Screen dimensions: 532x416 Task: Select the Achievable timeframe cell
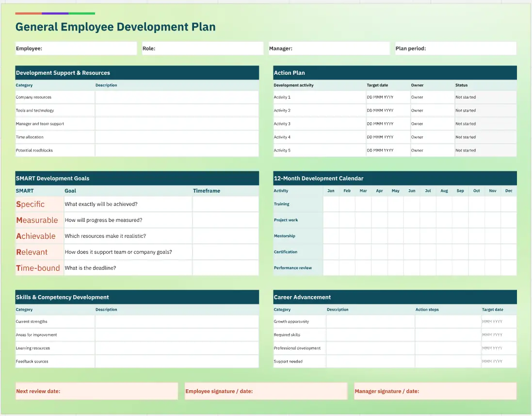click(x=226, y=236)
